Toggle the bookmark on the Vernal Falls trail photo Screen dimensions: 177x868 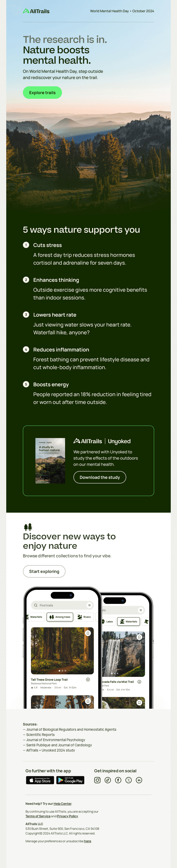[139, 637]
